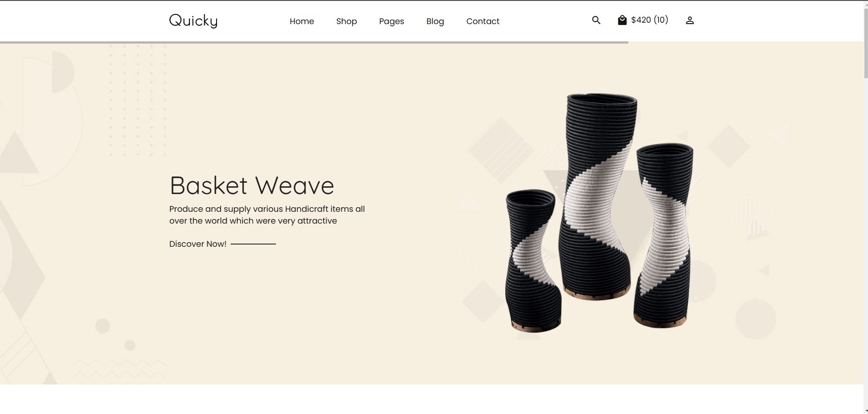Viewport: 868px width, 414px height.
Task: Click the slider progress bar under header
Action: pyautogui.click(x=314, y=42)
